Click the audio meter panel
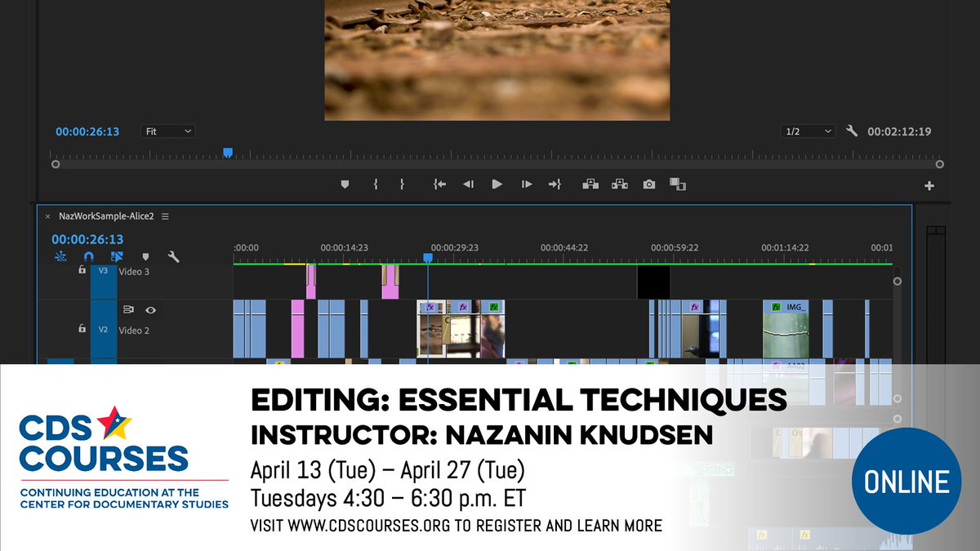Viewport: 980px width, 551px height. click(x=937, y=294)
